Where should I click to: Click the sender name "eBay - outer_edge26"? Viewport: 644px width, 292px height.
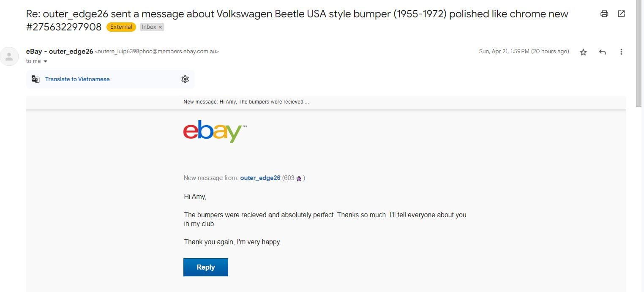(60, 52)
